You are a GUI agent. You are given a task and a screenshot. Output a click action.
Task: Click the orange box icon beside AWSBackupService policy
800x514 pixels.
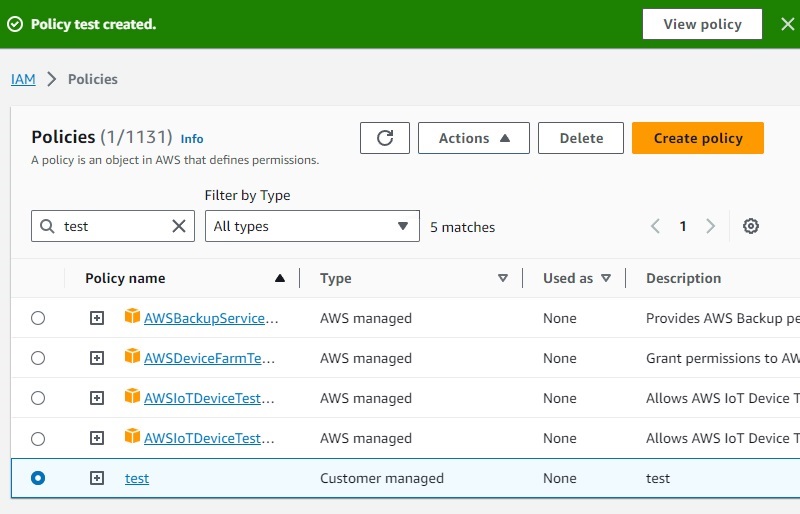pyautogui.click(x=132, y=316)
